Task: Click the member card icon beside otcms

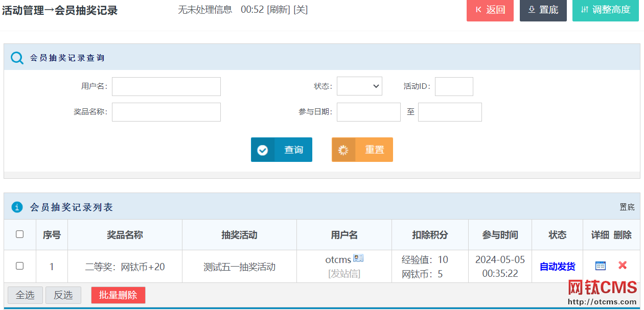Action: coord(358,258)
